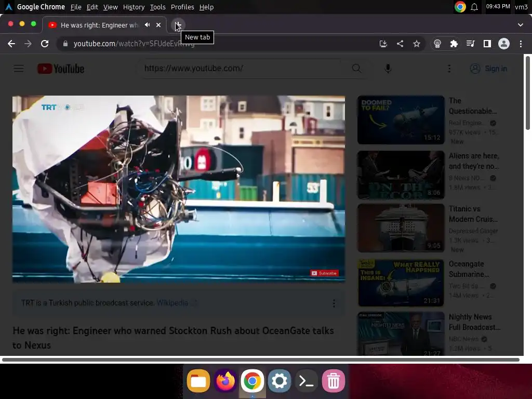Subscribe via the red in-video button
Viewport: 532px width, 399px height.
coord(324,273)
